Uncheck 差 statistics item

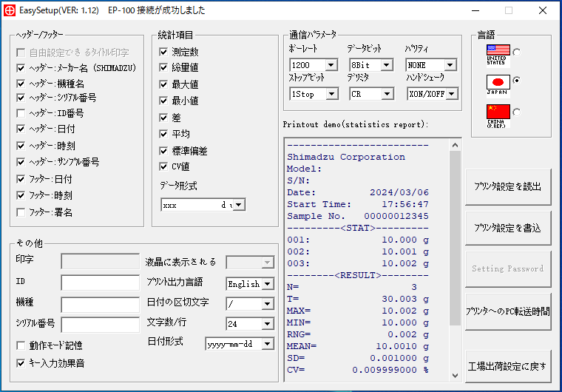(x=163, y=118)
